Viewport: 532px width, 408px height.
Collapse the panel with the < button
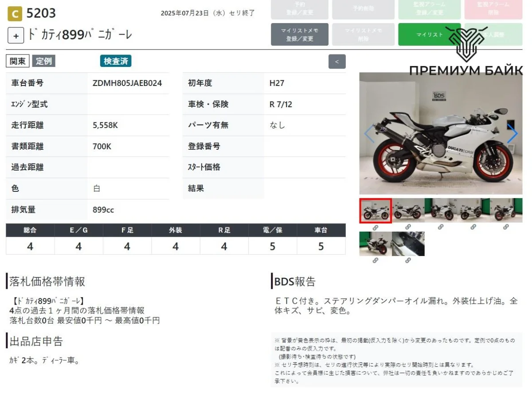[337, 62]
